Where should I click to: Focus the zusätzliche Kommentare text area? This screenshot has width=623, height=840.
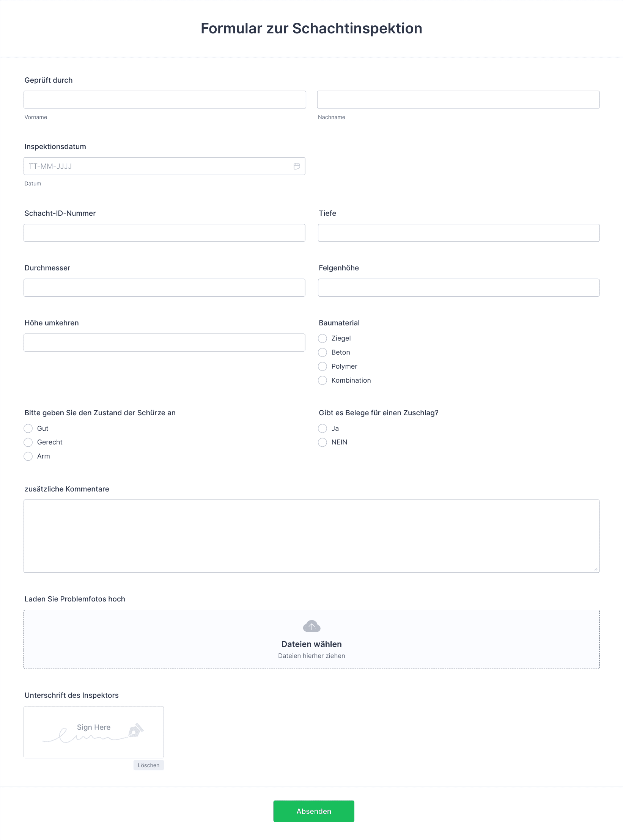pos(311,536)
